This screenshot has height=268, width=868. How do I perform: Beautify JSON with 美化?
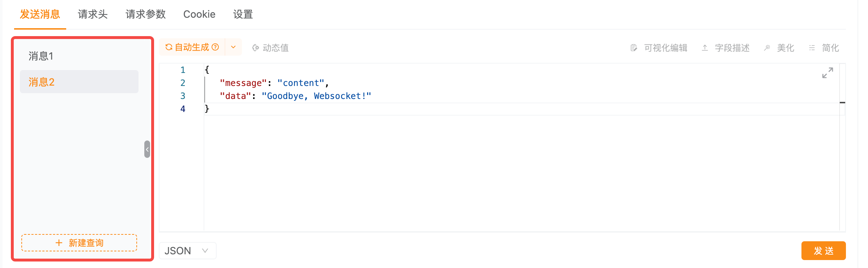[779, 48]
